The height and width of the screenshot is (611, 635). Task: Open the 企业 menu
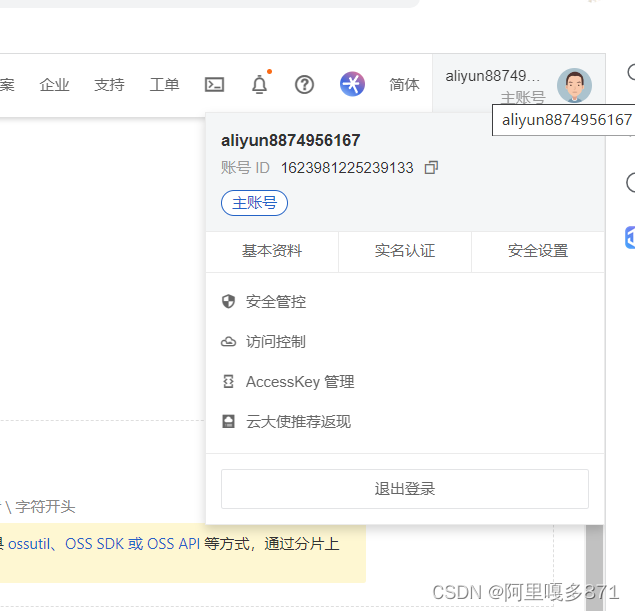tap(54, 85)
